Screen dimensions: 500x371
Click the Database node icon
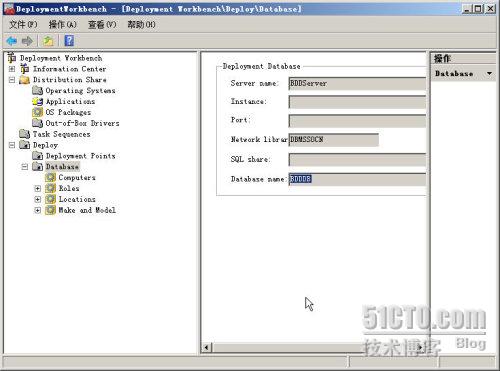(37, 166)
